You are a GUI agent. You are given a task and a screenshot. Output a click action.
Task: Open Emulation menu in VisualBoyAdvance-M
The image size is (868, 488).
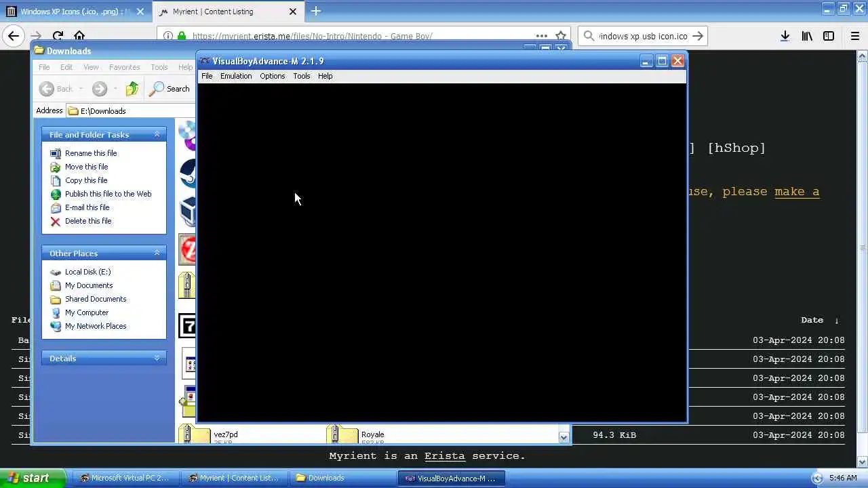tap(236, 76)
